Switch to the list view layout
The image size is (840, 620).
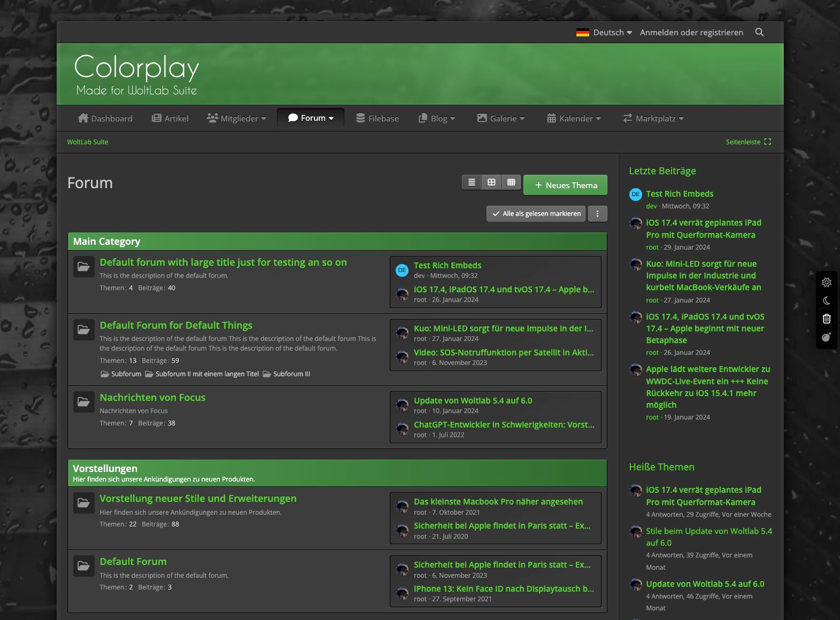click(472, 182)
